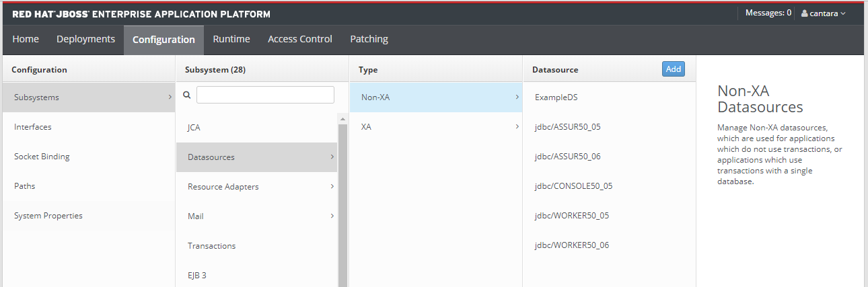Image resolution: width=868 pixels, height=287 pixels.
Task: Open the Patching tab
Action: 369,39
